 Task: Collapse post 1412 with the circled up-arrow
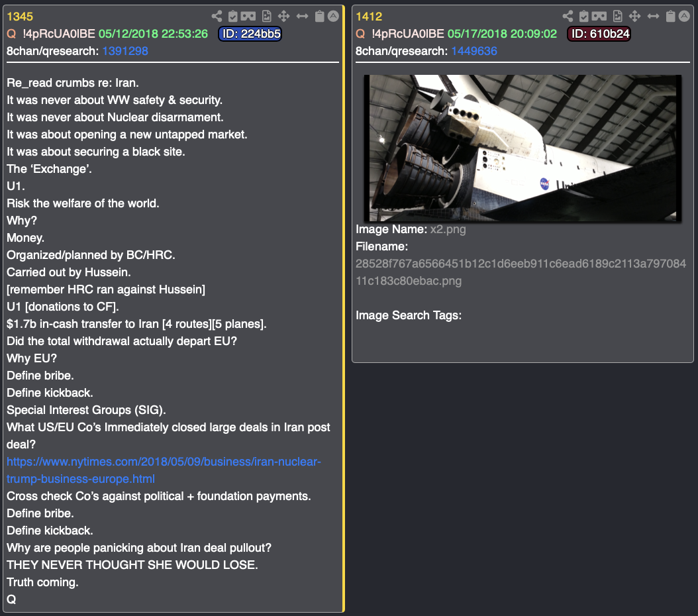pos(683,17)
